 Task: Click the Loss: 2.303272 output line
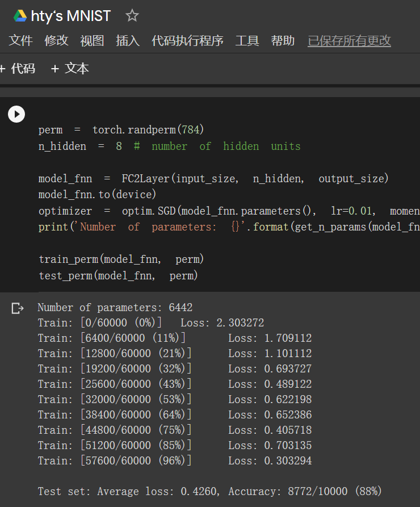coord(151,322)
